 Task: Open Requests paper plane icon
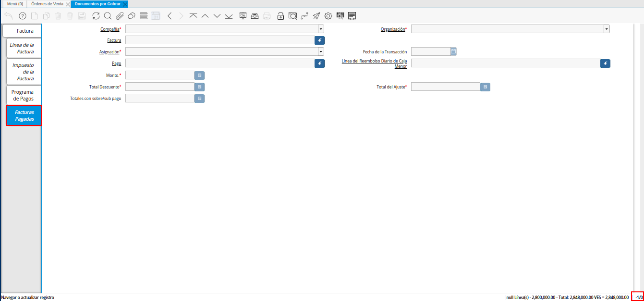[x=316, y=16]
